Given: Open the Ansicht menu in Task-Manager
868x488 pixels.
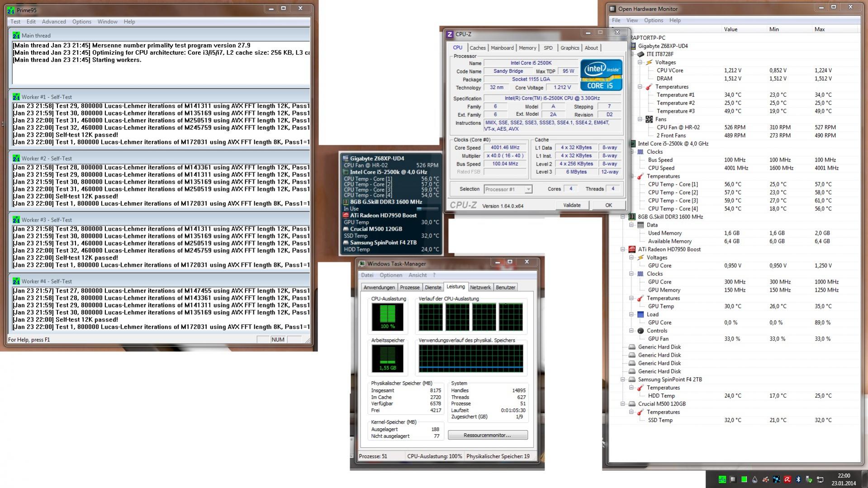Looking at the screenshot, I should pos(417,275).
